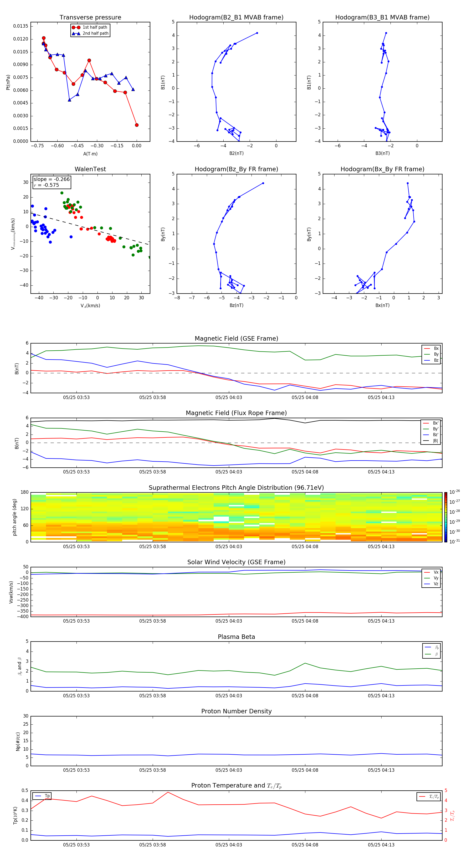Click the '-400' y-tick on Solar Wind Velocity plot
Viewport: 473px width, 868px height.
tap(22, 617)
